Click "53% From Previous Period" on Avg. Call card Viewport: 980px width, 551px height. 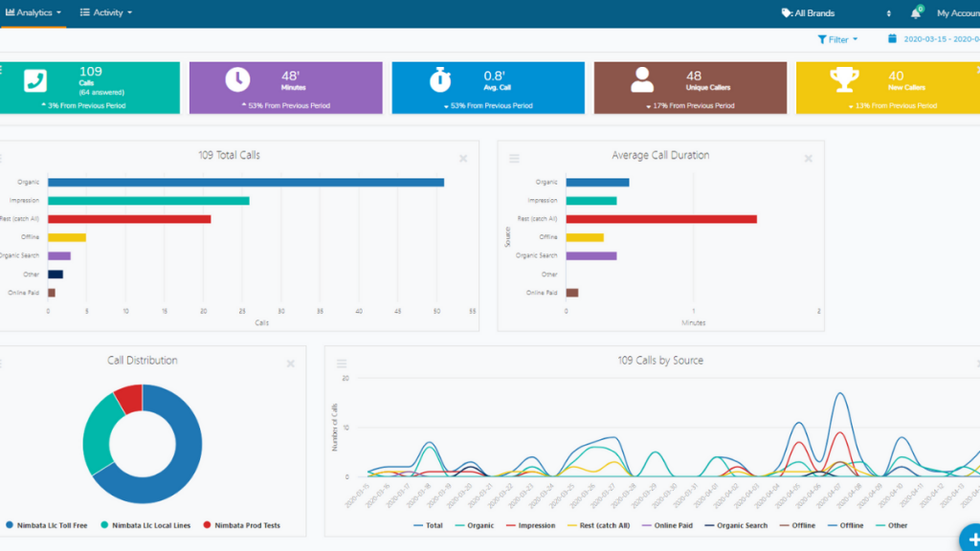coord(492,105)
